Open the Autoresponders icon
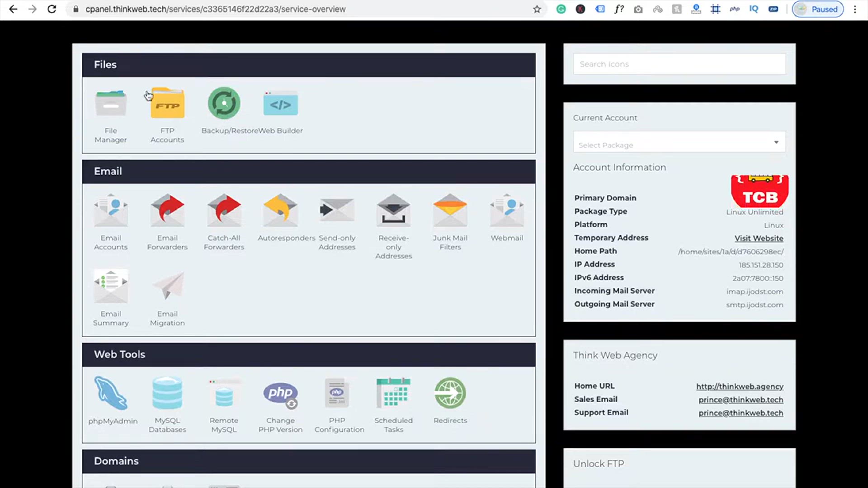 coord(280,211)
